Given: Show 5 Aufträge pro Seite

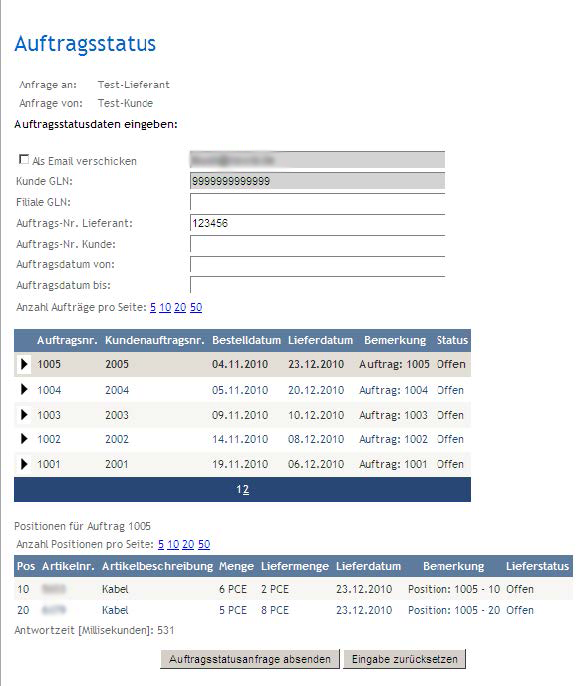Looking at the screenshot, I should 153,308.
